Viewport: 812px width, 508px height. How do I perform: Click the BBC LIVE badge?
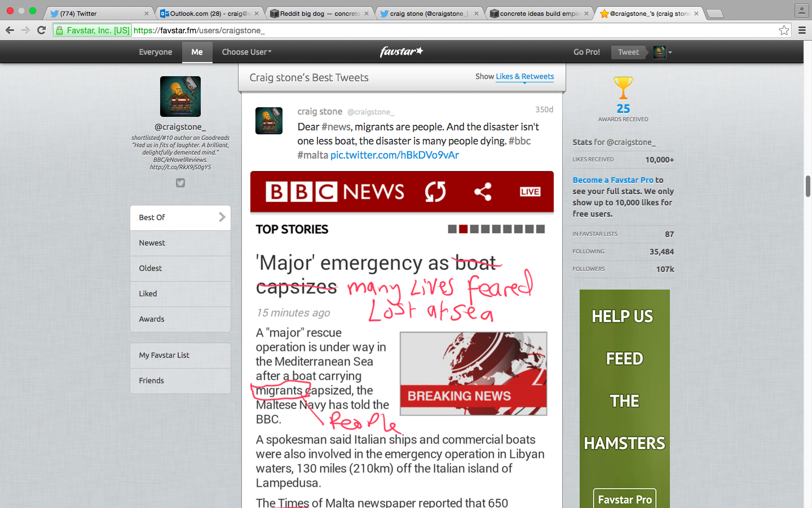pos(530,192)
